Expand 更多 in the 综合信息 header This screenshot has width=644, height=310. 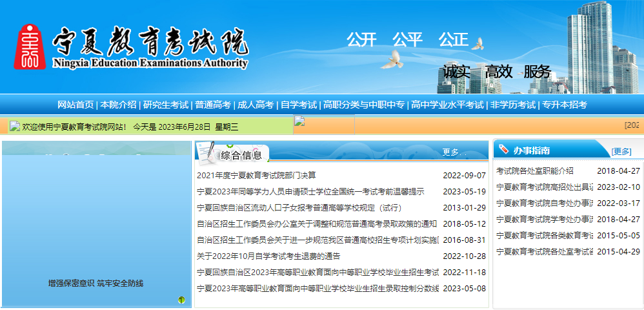coord(450,152)
